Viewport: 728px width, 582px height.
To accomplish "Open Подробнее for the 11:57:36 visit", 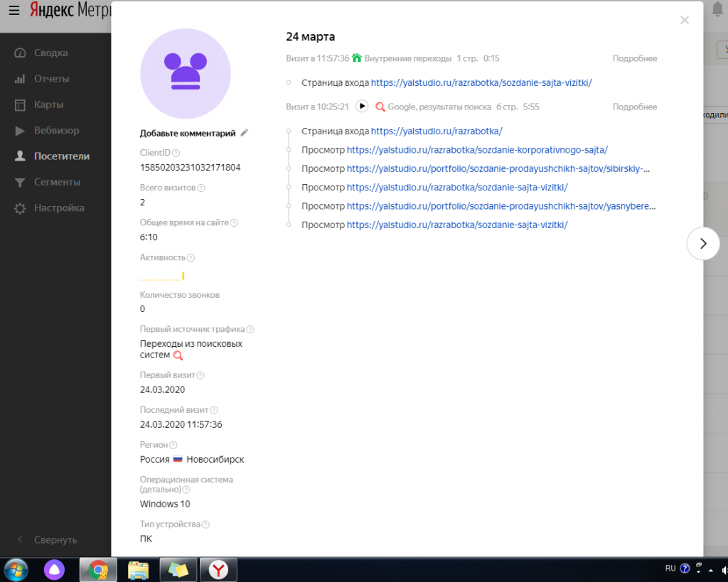I will coord(635,58).
